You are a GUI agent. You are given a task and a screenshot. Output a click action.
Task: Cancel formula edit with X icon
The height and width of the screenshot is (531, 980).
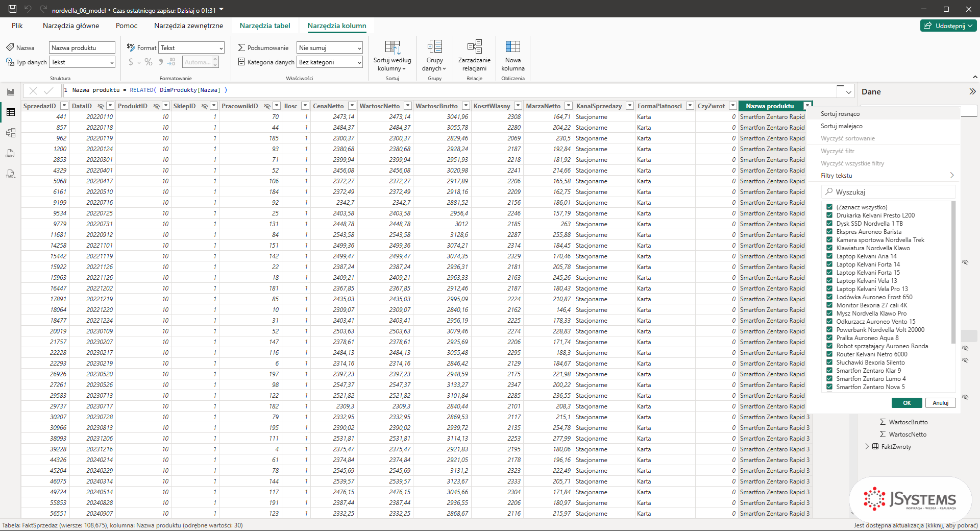33,91
